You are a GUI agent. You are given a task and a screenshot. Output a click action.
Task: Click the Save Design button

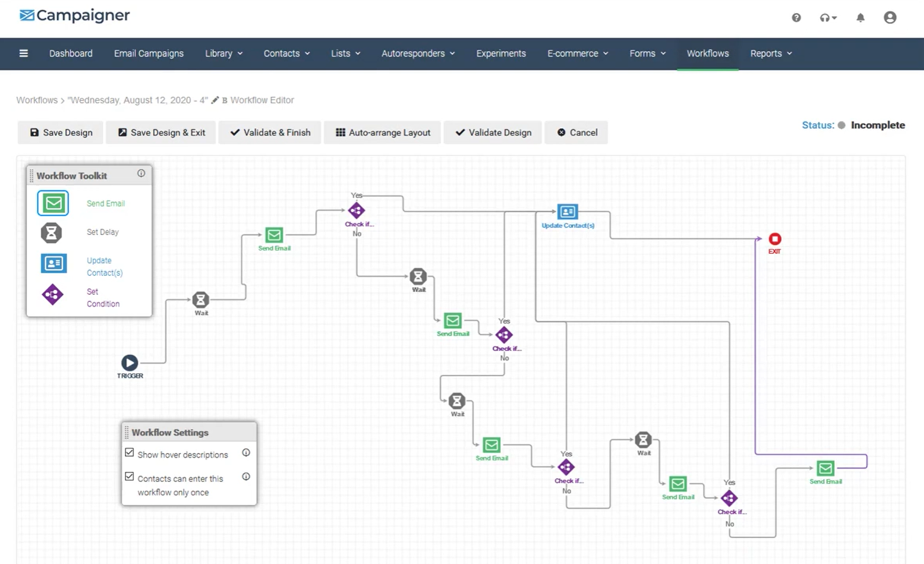tap(61, 132)
